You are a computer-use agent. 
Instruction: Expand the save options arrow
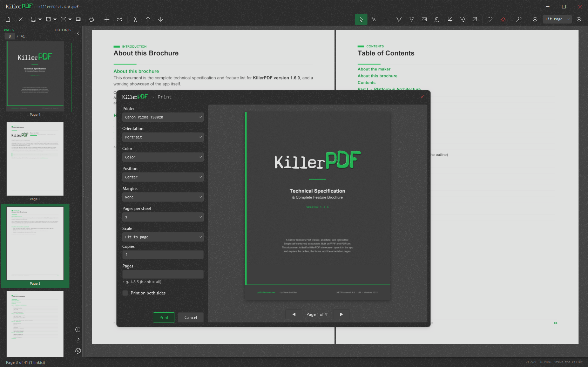point(55,19)
